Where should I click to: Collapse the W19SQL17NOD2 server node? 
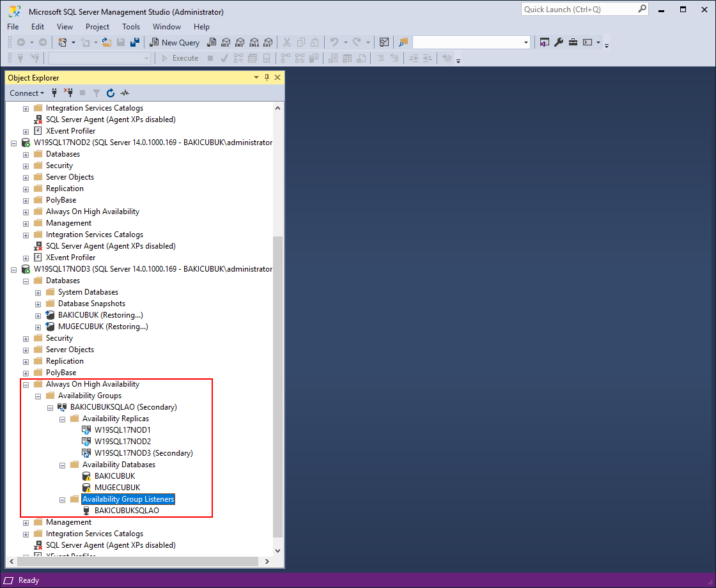pos(13,143)
